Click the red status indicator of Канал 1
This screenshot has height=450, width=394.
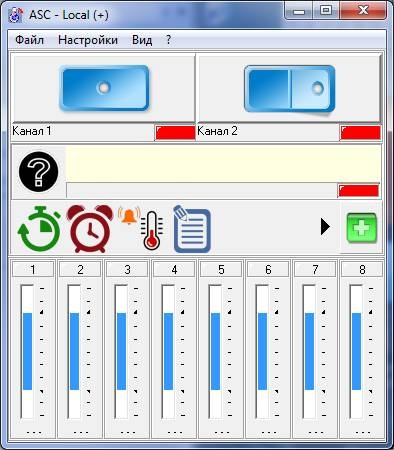(175, 133)
